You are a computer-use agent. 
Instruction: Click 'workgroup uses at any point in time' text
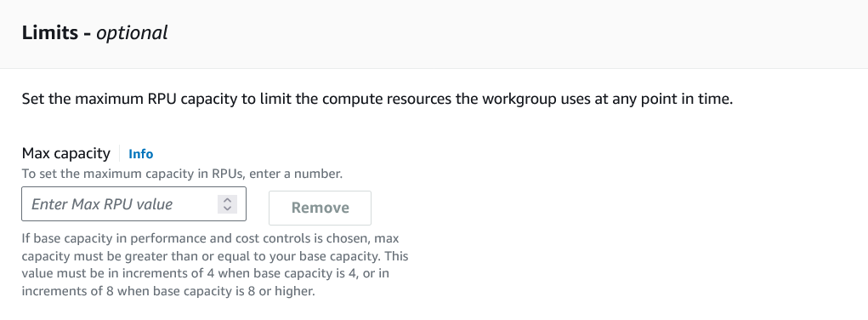point(607,100)
